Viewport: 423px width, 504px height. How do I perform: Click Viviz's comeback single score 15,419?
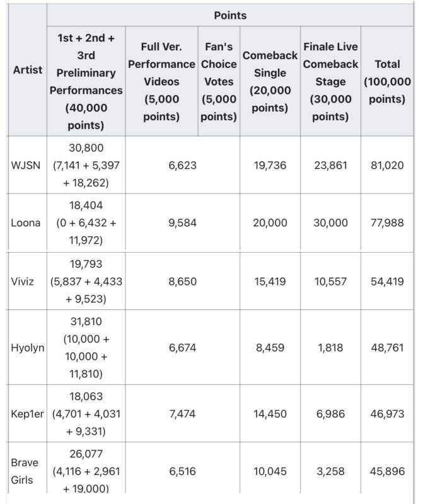270,282
